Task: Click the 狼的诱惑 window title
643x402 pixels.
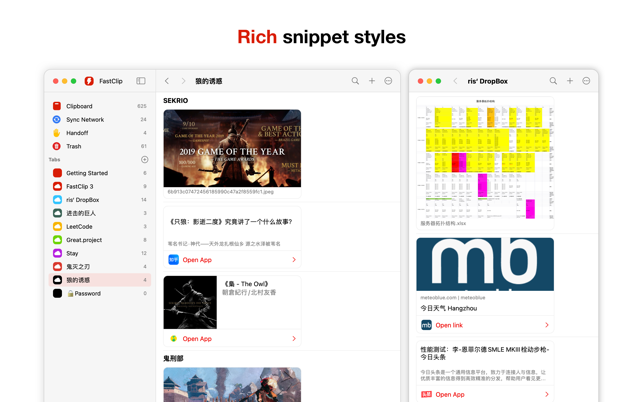Action: click(x=208, y=81)
